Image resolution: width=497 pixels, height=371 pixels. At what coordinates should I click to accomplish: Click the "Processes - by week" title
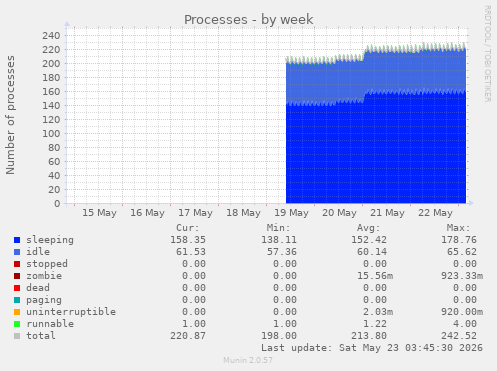point(249,19)
